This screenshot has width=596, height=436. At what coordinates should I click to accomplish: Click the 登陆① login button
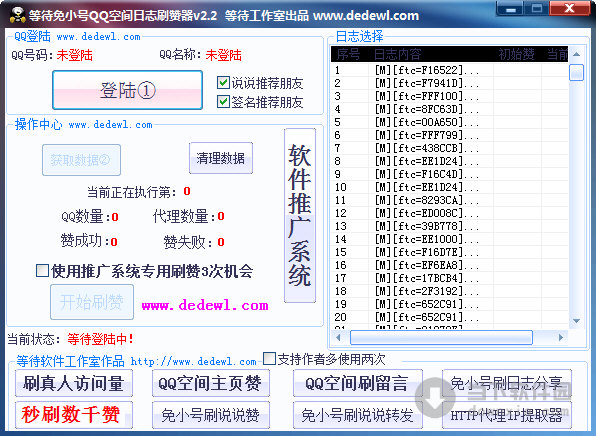(x=127, y=90)
